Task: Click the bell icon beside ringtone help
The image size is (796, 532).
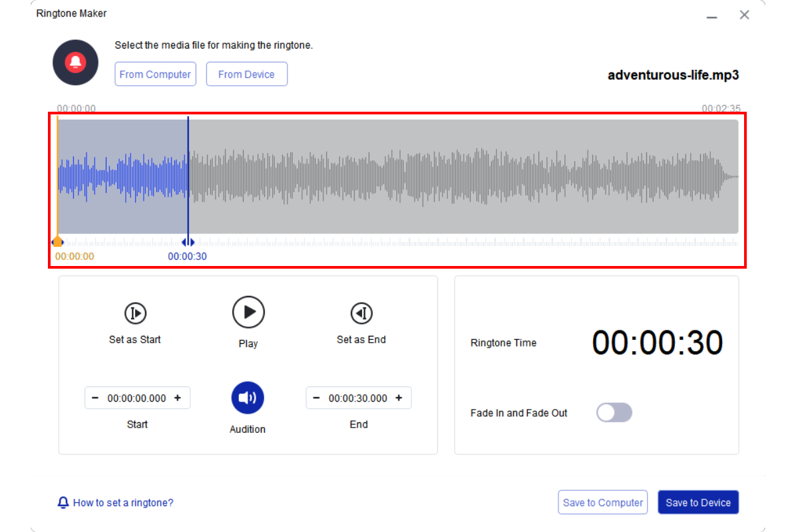Action: [x=63, y=503]
